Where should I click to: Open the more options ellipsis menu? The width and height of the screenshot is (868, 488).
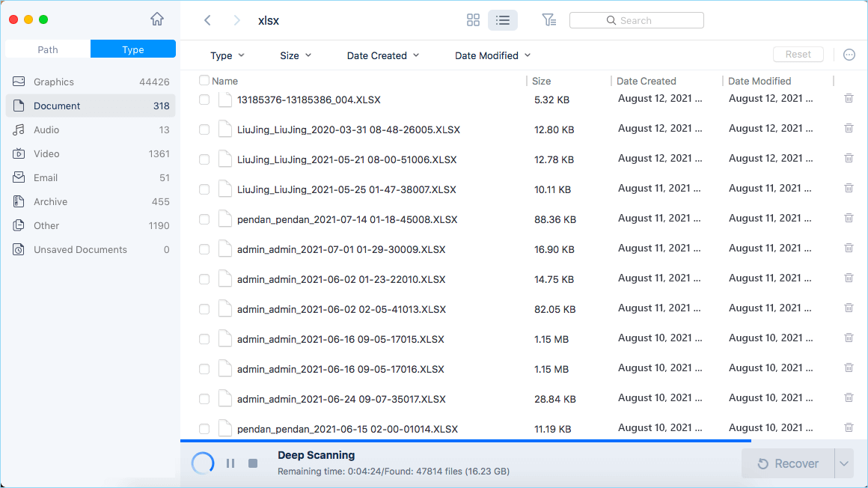pyautogui.click(x=849, y=55)
